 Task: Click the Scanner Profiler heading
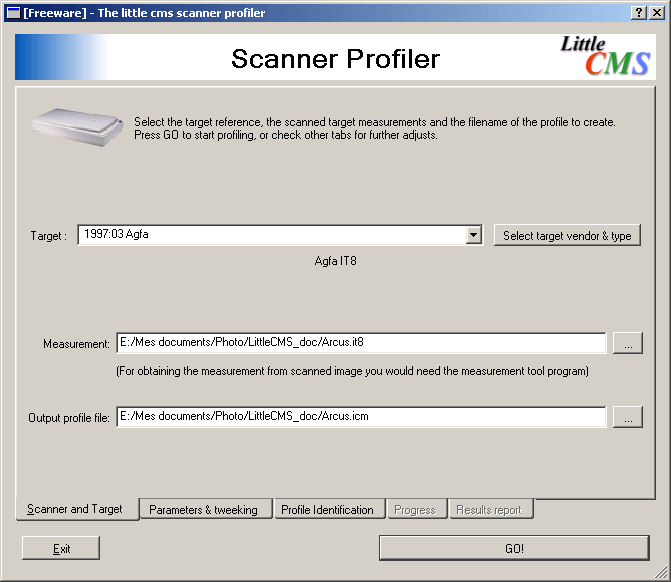336,59
